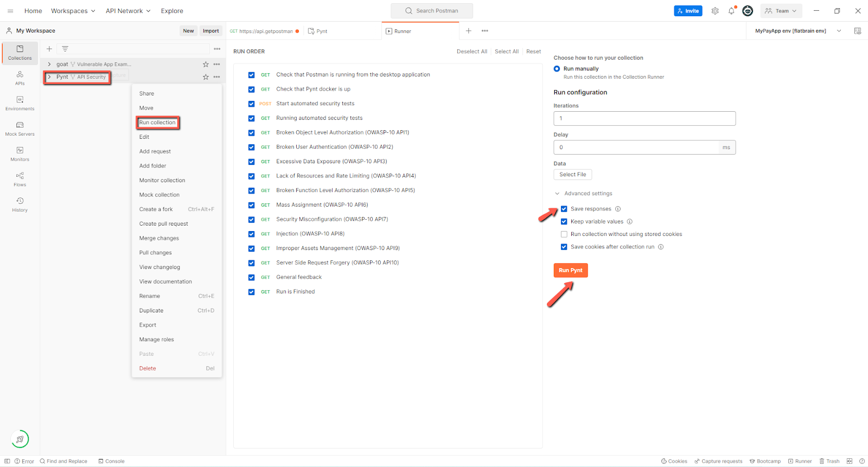Toggle the Save responses checkbox
This screenshot has width=868, height=467.
pyautogui.click(x=564, y=209)
